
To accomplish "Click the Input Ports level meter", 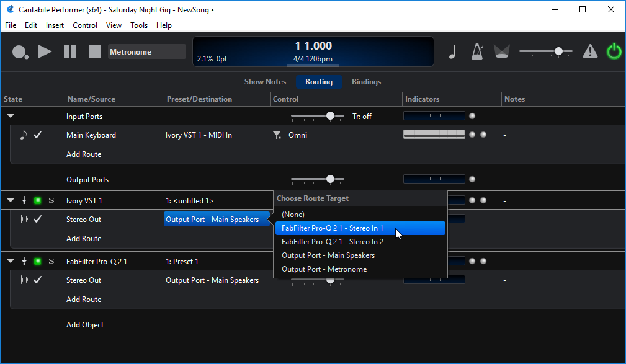I will click(434, 116).
